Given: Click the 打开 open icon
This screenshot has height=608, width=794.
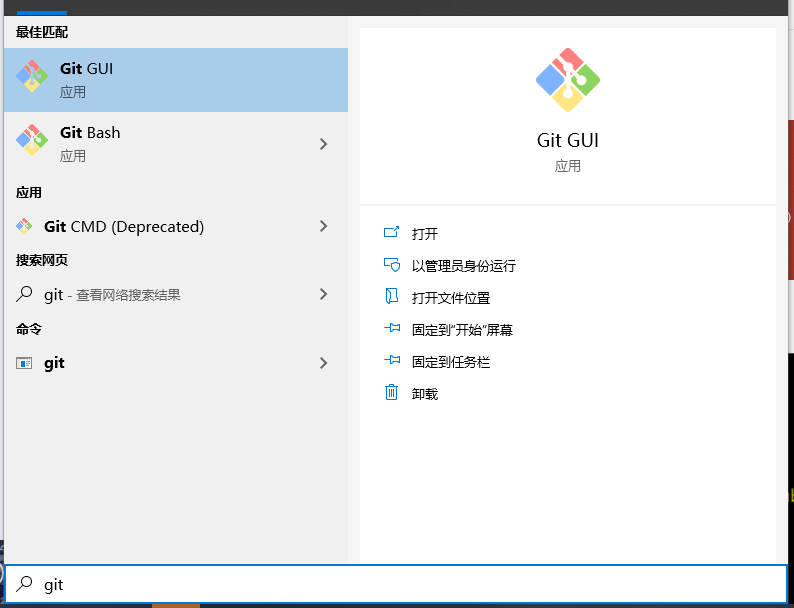Looking at the screenshot, I should [391, 232].
